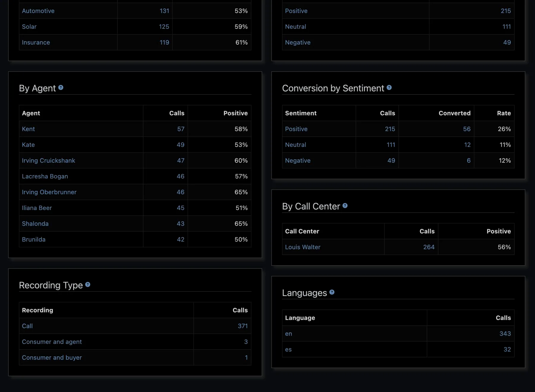535x392 pixels.
Task: Select agent Irving Oberbrunner
Action: [x=49, y=192]
